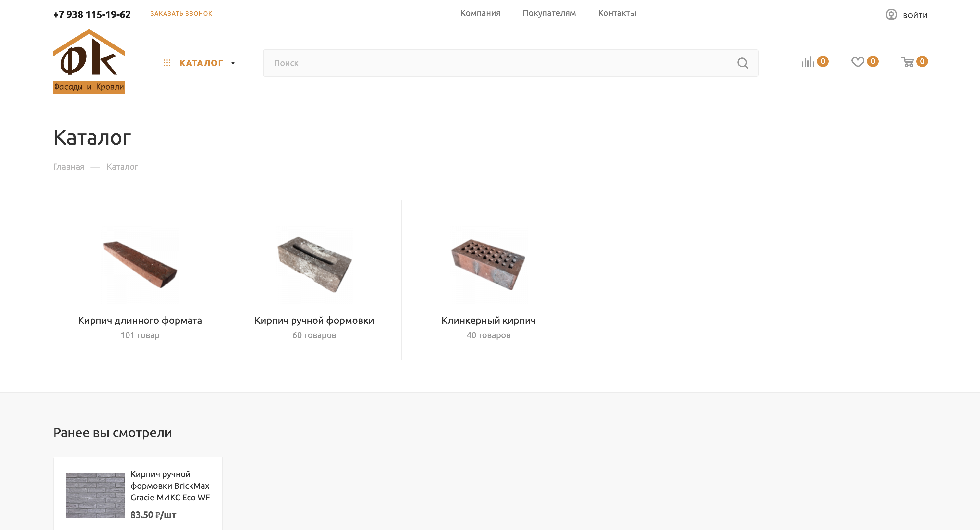This screenshot has height=530, width=980.
Task: Expand the КАТАЛОГ dropdown arrow
Action: (233, 63)
